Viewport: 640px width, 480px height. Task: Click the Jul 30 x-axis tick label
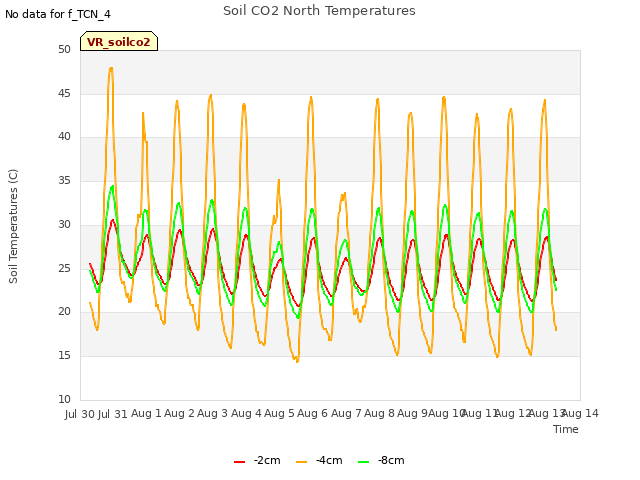(x=80, y=414)
